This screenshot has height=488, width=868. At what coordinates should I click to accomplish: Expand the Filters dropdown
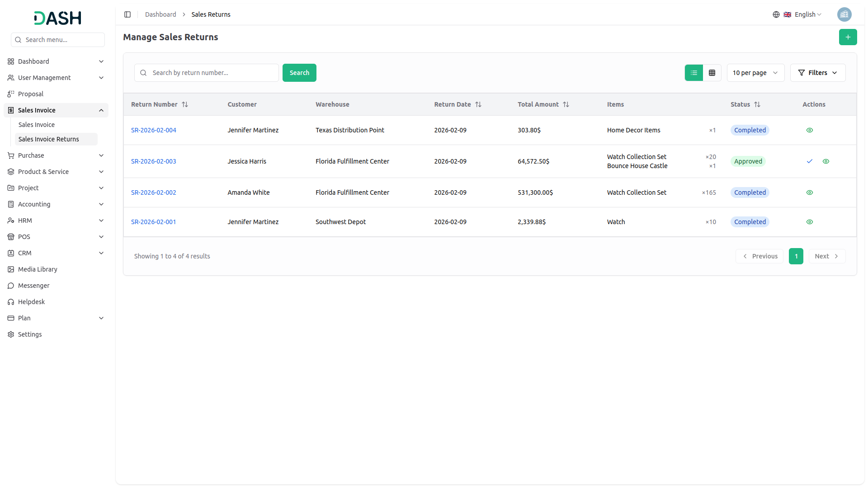coord(817,73)
